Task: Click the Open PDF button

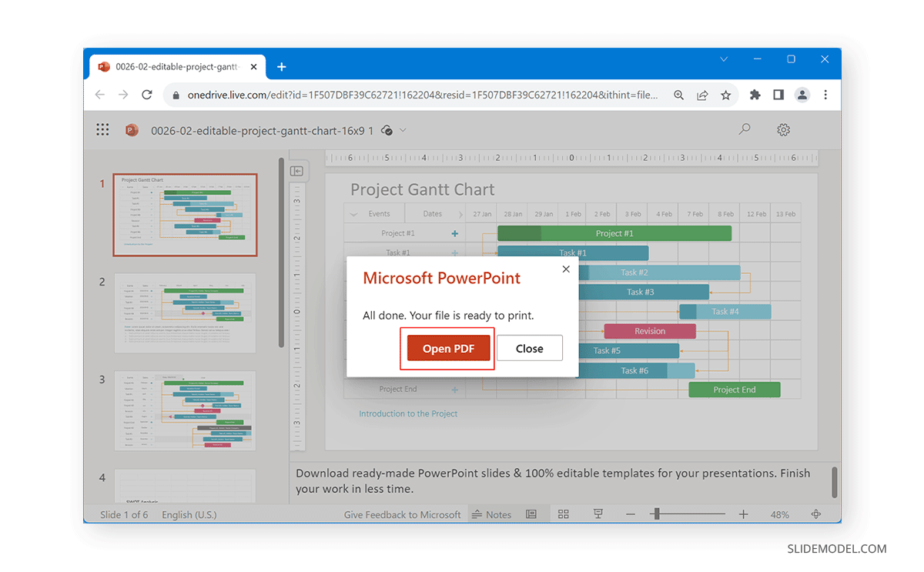Action: pyautogui.click(x=448, y=349)
